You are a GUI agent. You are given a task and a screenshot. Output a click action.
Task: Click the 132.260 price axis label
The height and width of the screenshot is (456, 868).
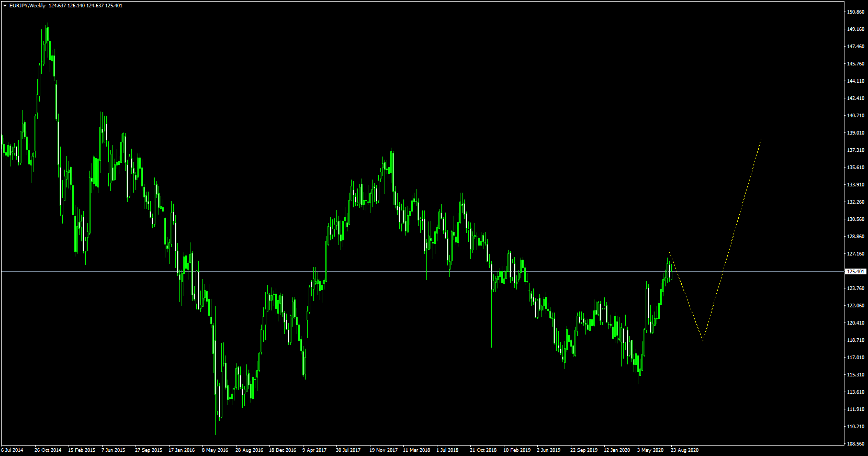tap(855, 202)
